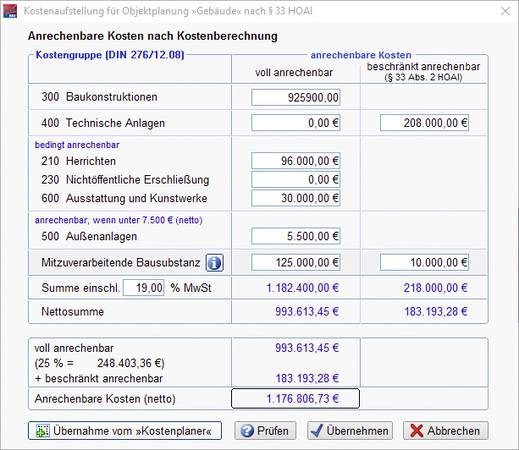Select the 400 Technische Anlagen beschränkt anrechenbar field
This screenshot has width=519, height=450.
(x=424, y=123)
